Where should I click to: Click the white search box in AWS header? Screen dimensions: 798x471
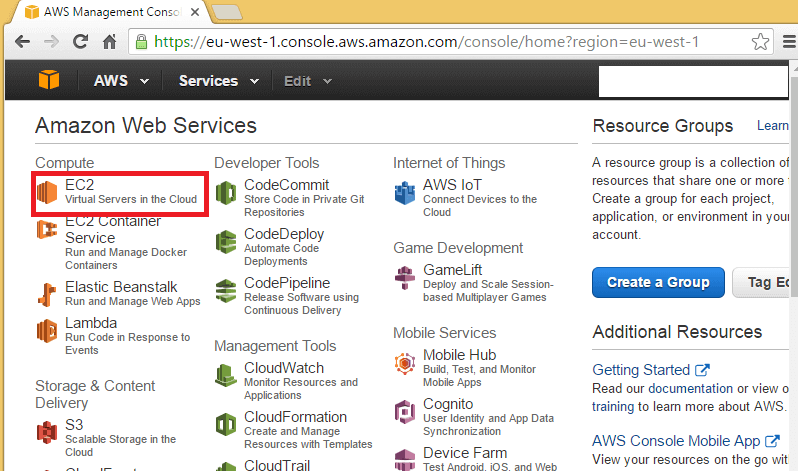point(693,81)
